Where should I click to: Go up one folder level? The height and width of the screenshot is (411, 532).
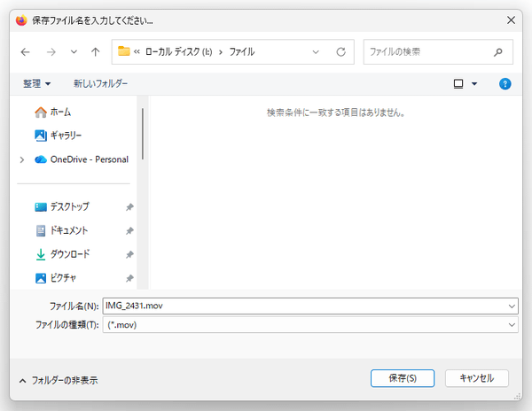click(x=96, y=52)
